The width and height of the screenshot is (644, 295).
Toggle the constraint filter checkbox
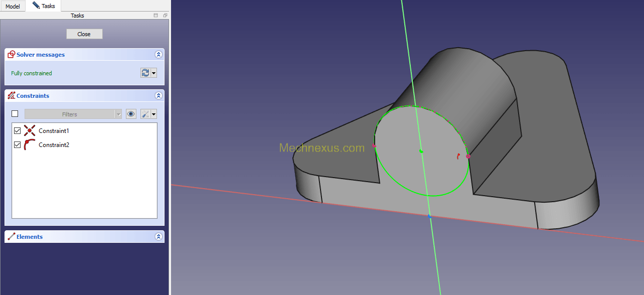point(15,114)
